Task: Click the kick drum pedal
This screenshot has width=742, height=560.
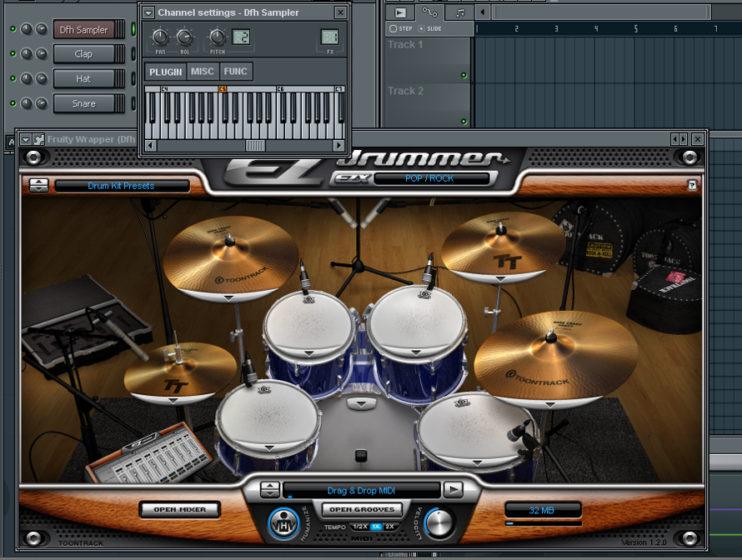Action: point(361,456)
